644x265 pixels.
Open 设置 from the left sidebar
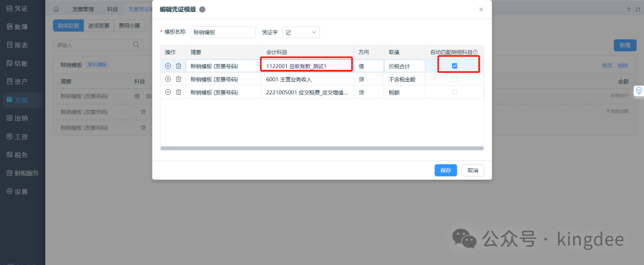click(21, 192)
